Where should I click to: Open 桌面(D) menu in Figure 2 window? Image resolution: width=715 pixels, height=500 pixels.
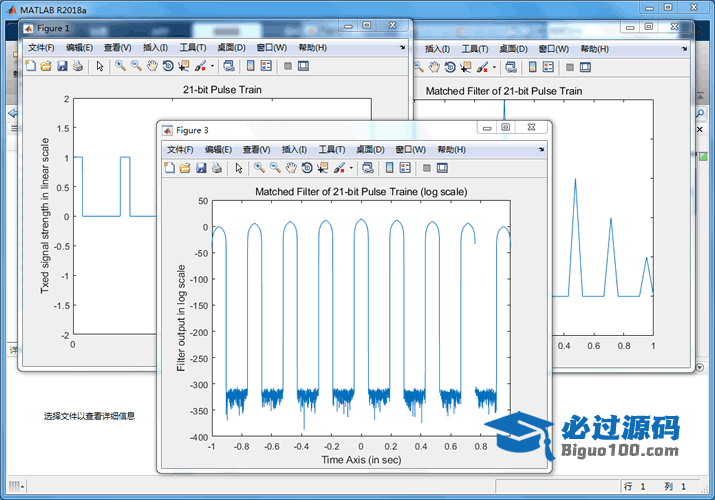point(513,49)
